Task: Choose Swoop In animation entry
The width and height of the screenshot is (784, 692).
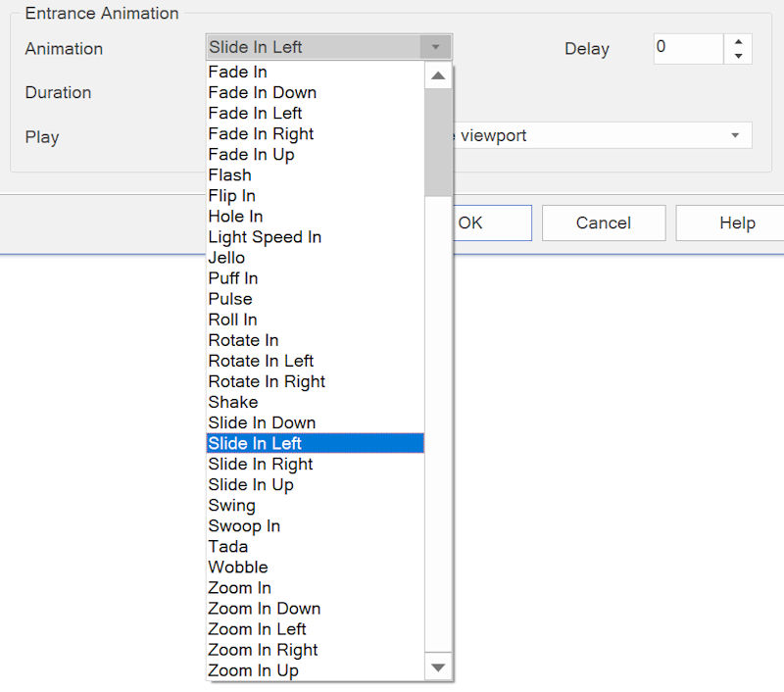Action: [x=244, y=525]
